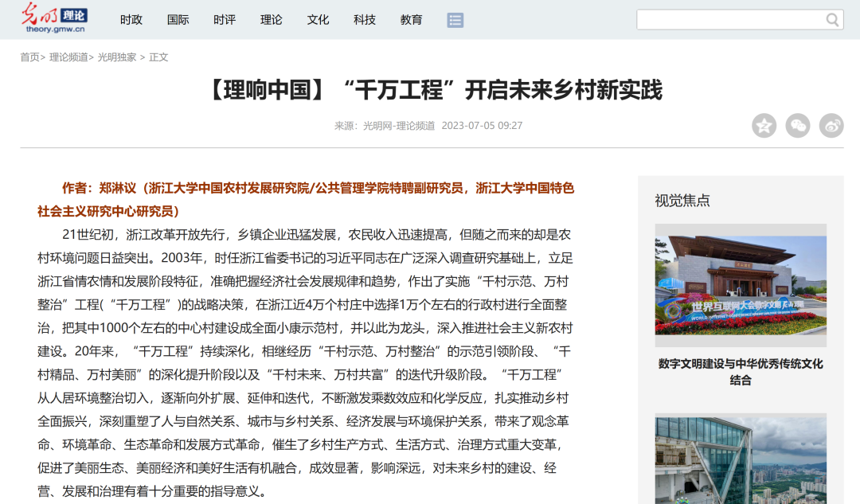Click the 光明独家 breadcrumb link

point(117,57)
